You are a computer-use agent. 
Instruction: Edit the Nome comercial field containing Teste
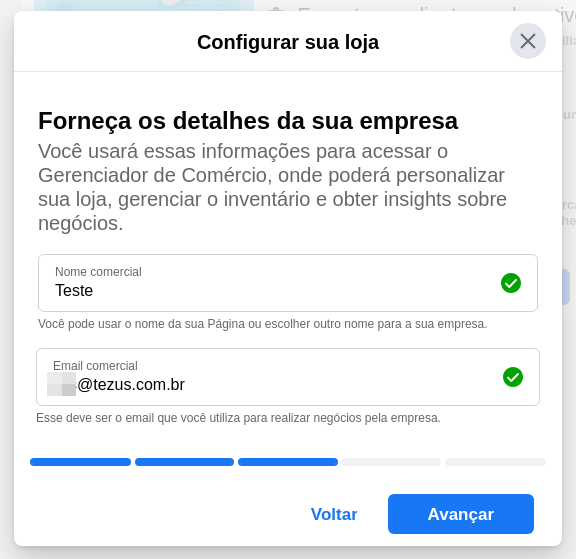288,283
